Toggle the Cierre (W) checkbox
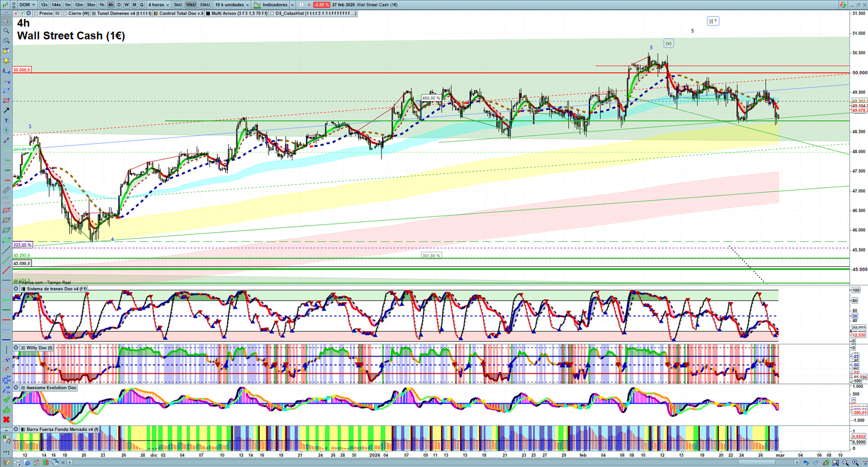The image size is (868, 467). pyautogui.click(x=65, y=14)
